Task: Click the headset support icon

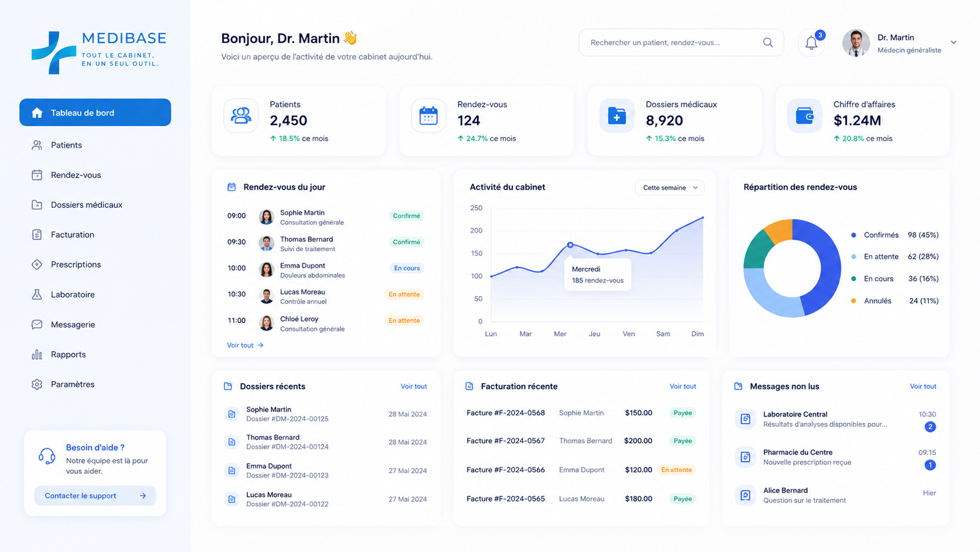Action: [x=47, y=456]
